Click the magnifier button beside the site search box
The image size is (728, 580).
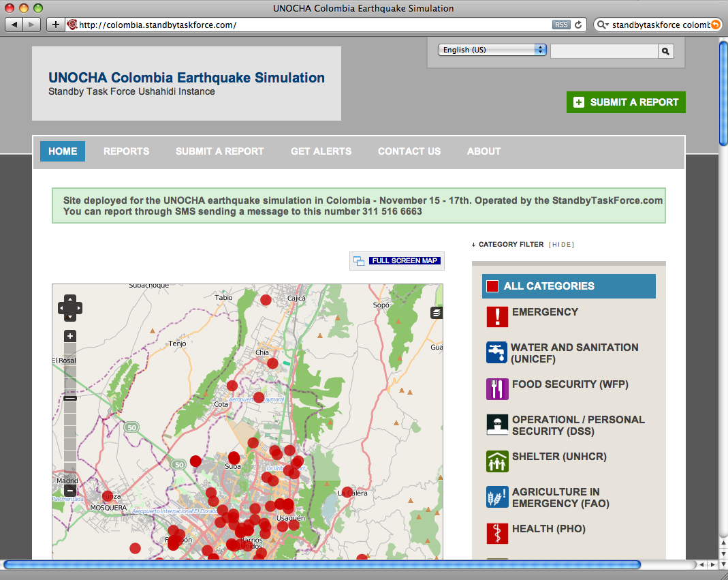coord(665,51)
